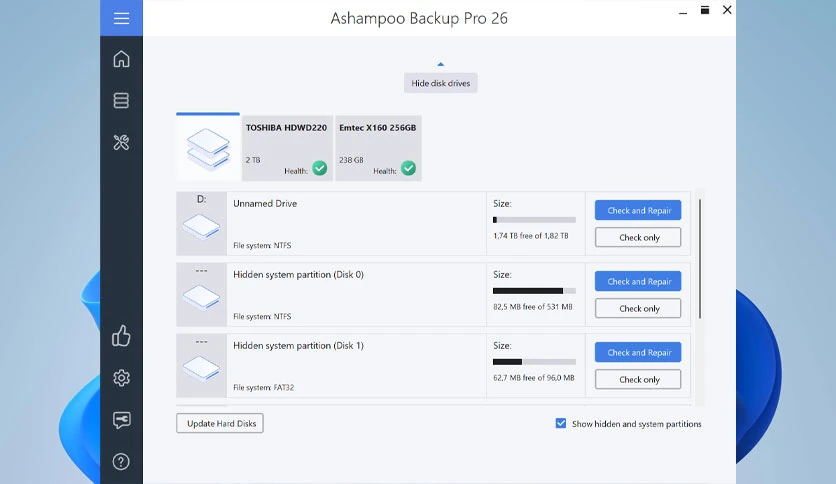Check and Repair the D: drive

[x=638, y=210]
